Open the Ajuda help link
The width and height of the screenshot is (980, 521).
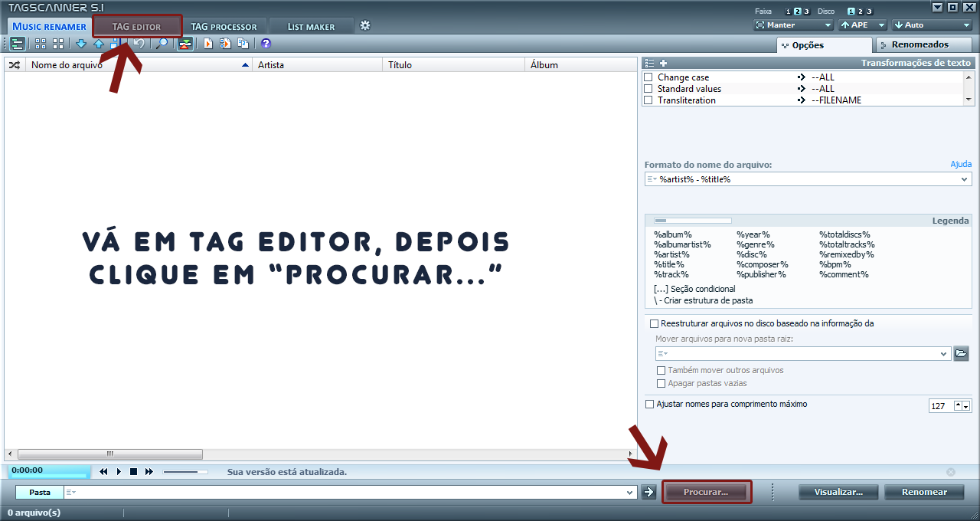point(961,165)
